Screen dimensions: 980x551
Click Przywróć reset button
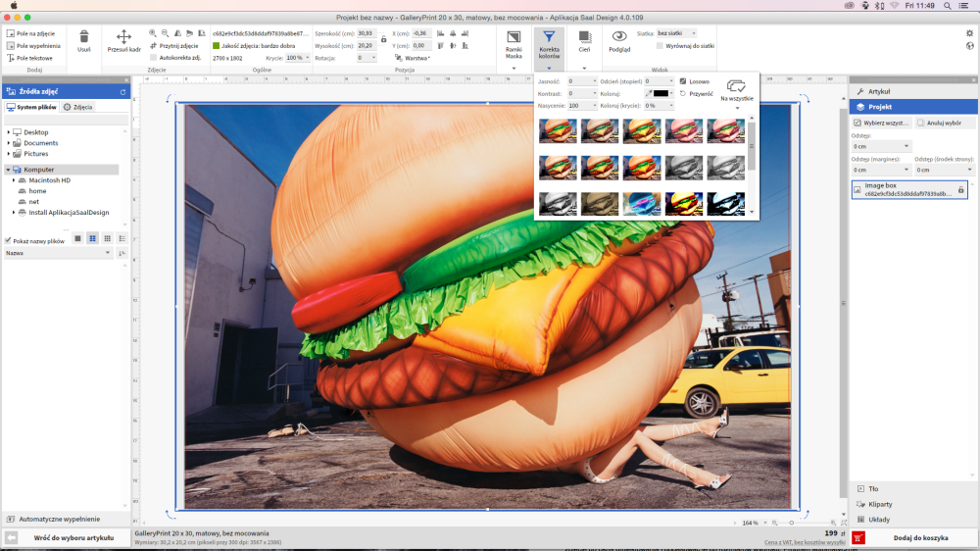click(x=696, y=94)
